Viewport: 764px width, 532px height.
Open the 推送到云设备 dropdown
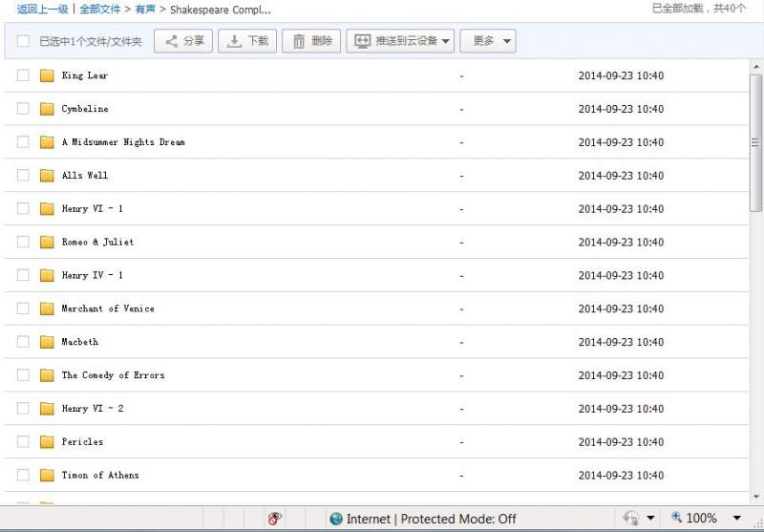400,41
